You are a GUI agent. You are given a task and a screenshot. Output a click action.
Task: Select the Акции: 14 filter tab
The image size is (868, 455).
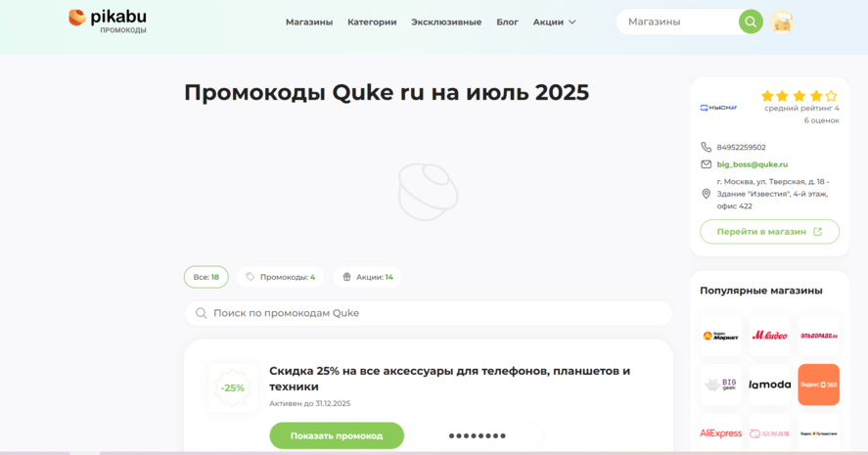[368, 277]
